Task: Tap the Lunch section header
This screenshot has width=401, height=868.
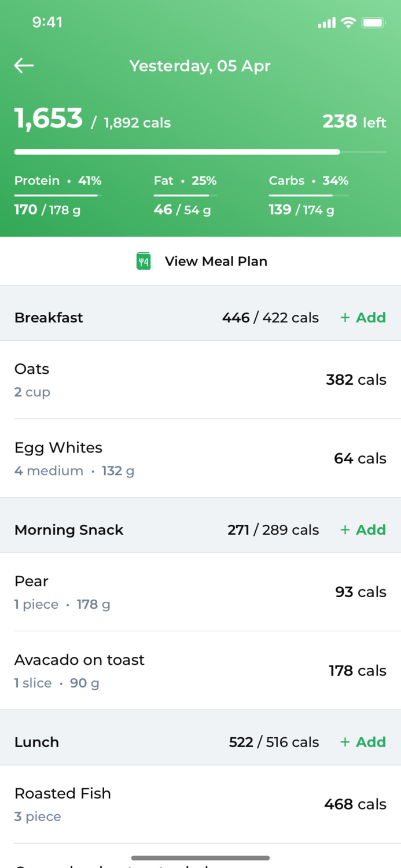Action: point(36,741)
